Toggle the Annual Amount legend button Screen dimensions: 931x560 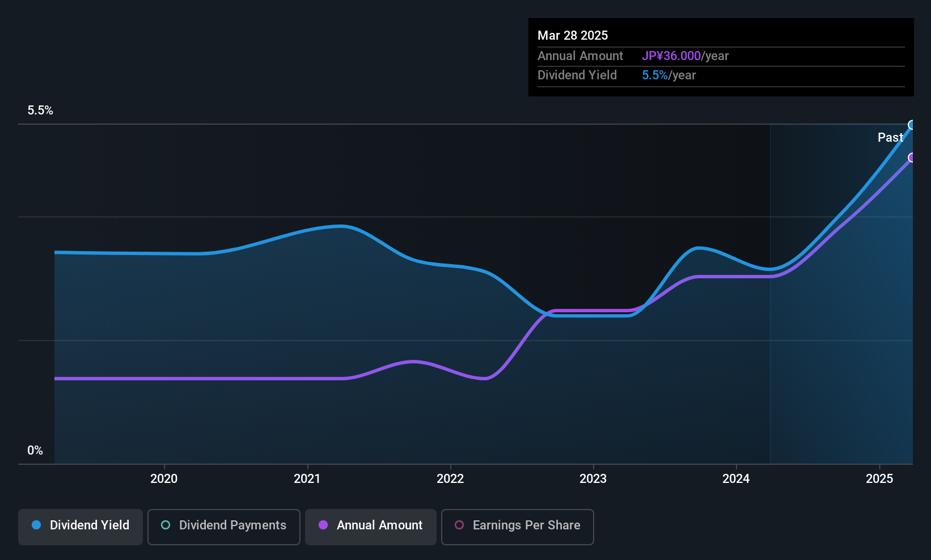point(371,526)
